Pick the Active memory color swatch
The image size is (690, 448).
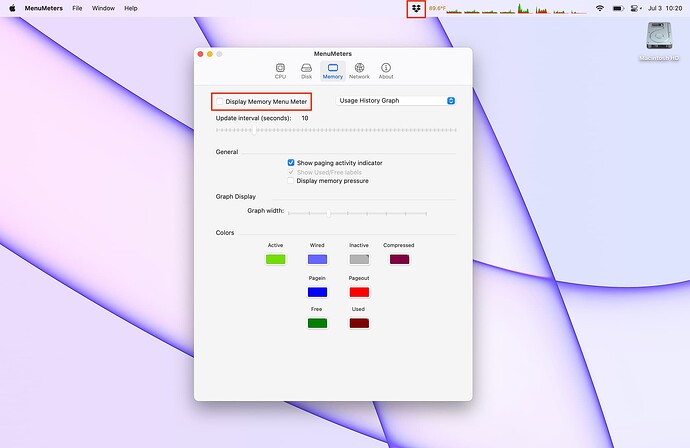point(275,259)
